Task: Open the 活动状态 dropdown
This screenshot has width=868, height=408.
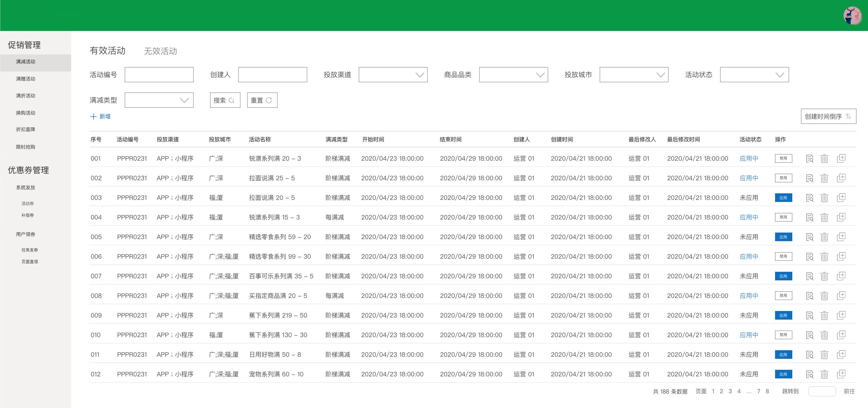Action: 754,75
